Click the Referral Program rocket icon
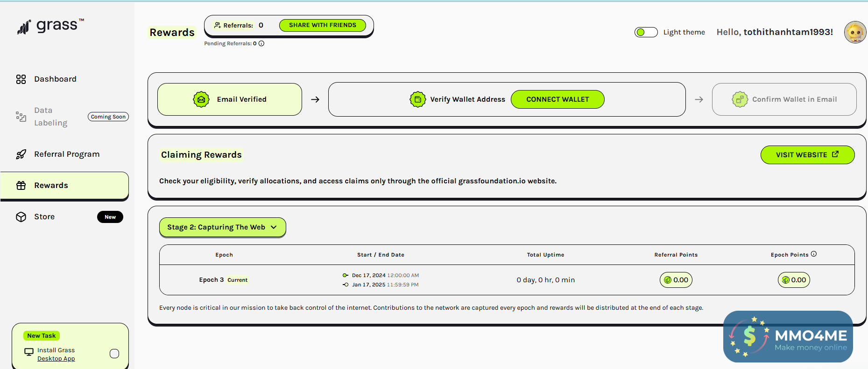This screenshot has height=369, width=868. point(21,154)
